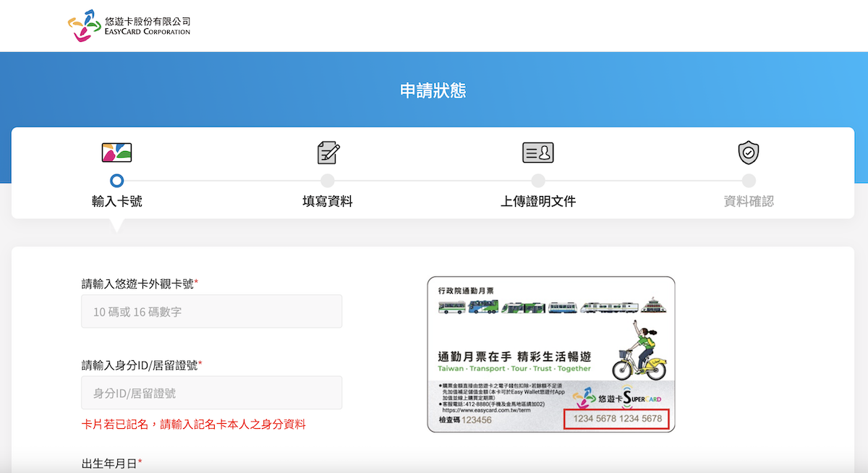Click the step circle under 資料確認
Screen dimensions: 868x473
[748, 180]
